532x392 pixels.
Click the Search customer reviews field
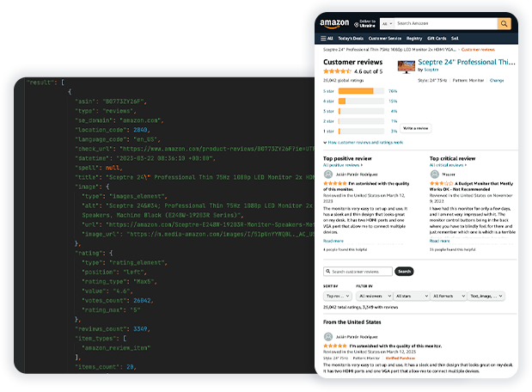358,272
